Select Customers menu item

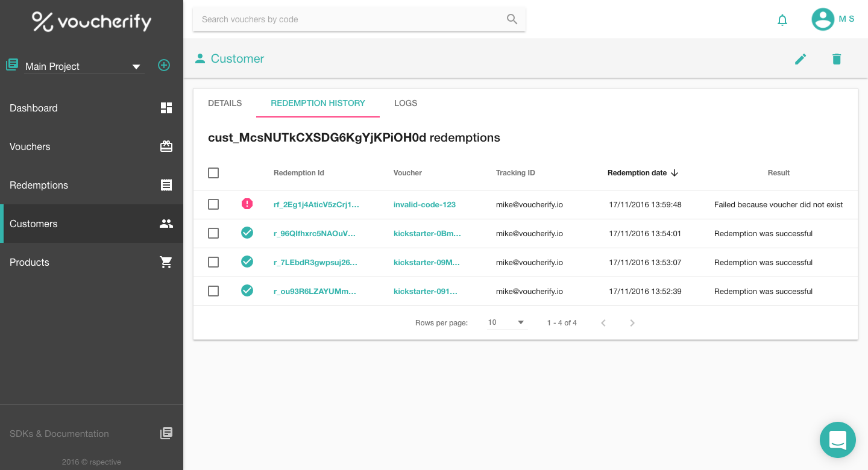pos(92,224)
